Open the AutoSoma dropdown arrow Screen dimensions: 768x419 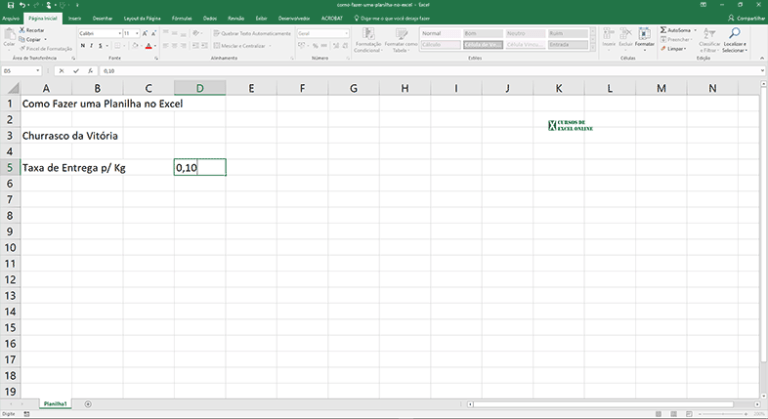tap(695, 30)
